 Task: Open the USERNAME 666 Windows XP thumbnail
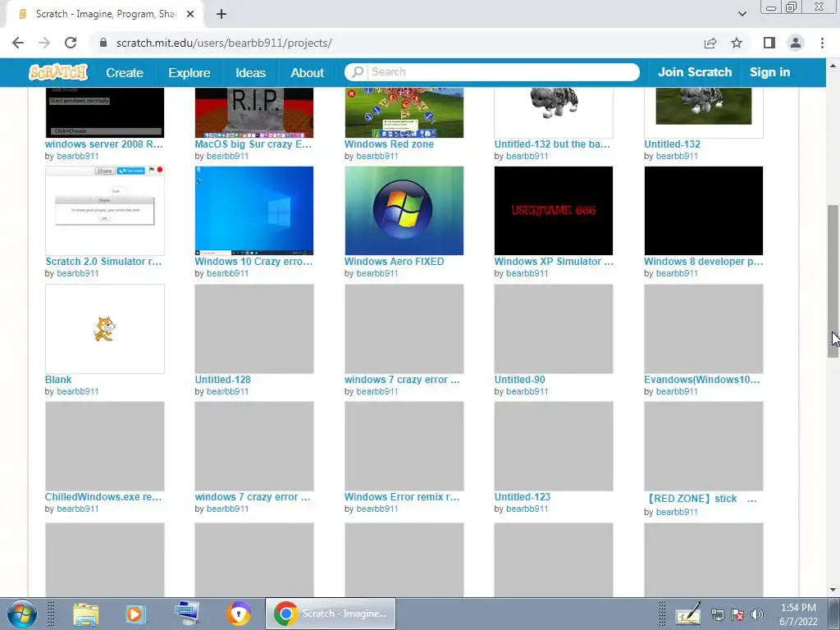pyautogui.click(x=554, y=211)
